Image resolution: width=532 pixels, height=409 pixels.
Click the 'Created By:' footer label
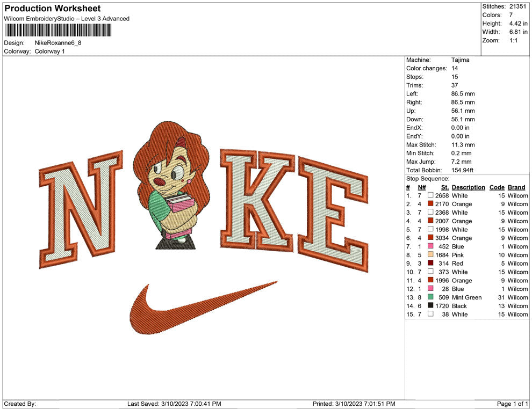pyautogui.click(x=20, y=404)
